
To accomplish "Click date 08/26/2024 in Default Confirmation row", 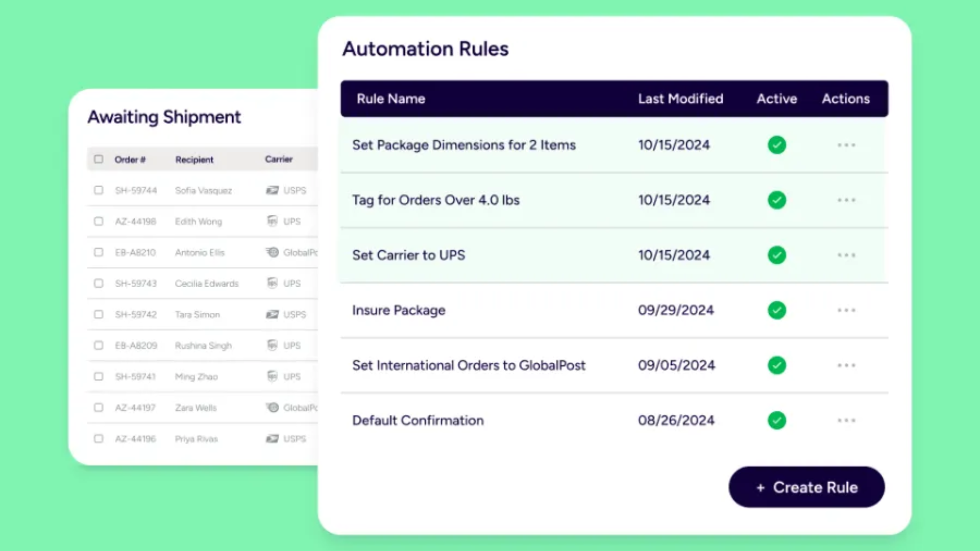I will (x=676, y=420).
